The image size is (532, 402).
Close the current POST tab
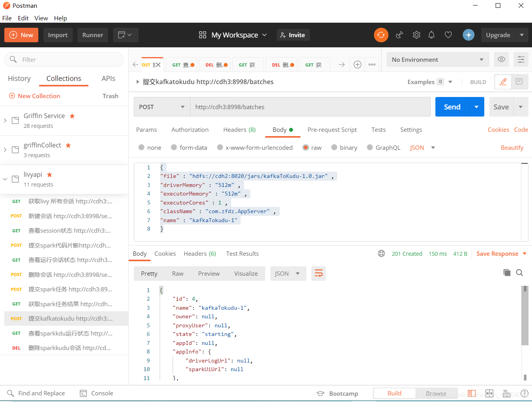point(158,65)
